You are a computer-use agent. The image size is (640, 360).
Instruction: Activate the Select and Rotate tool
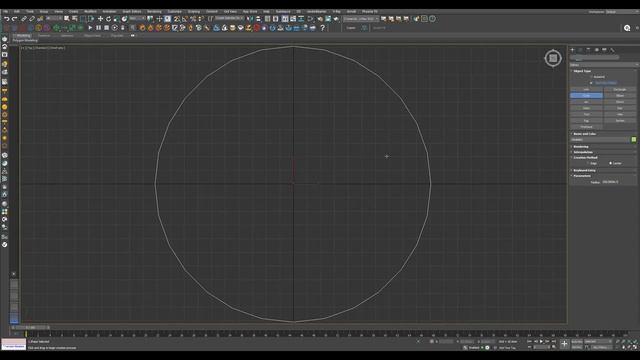(x=108, y=18)
